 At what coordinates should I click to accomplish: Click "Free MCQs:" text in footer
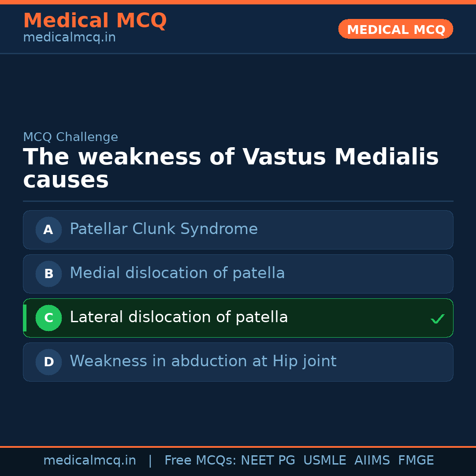201,461
